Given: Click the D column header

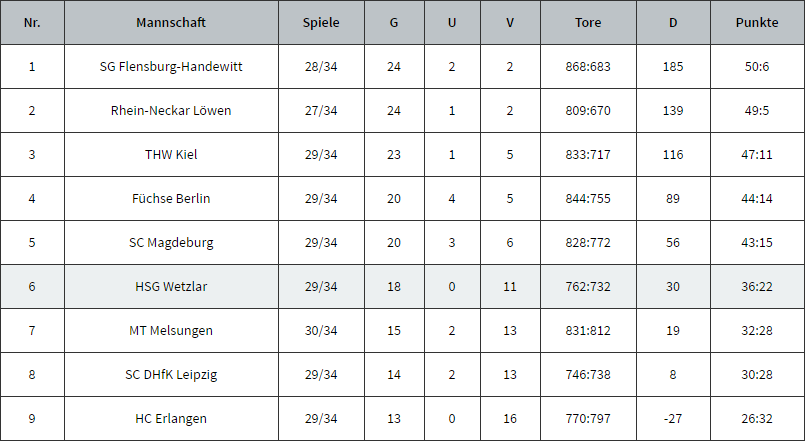Looking at the screenshot, I should pos(673,23).
